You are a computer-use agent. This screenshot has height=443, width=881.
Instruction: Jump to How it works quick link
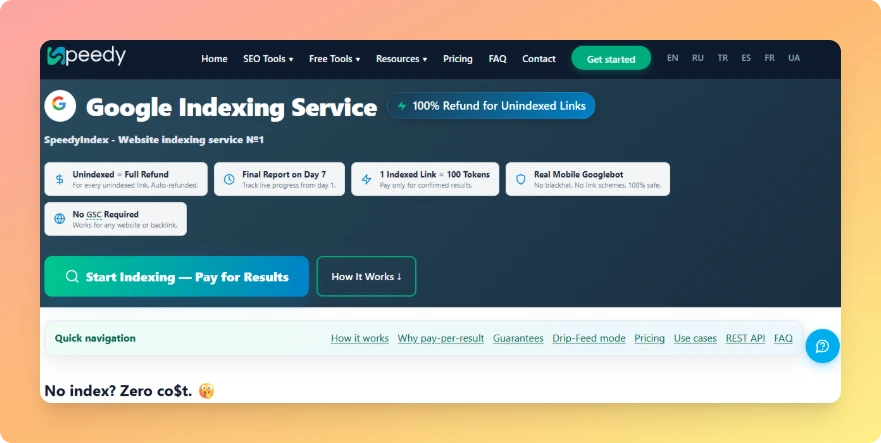360,338
